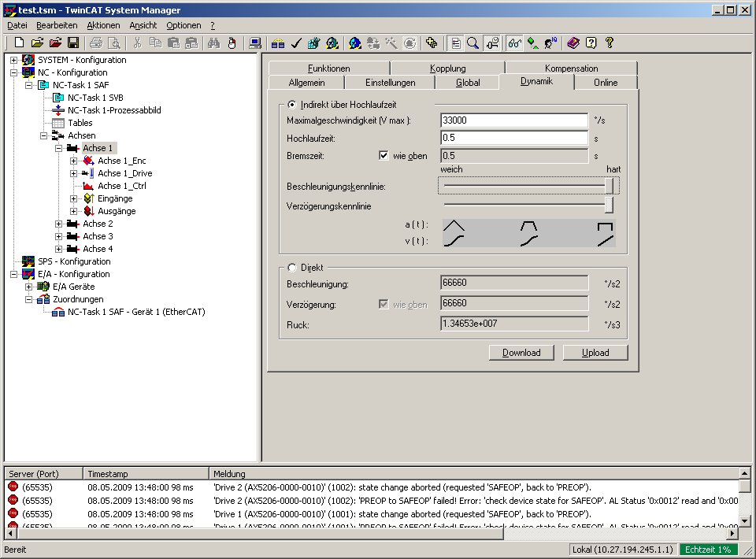Print the configuration using the printer icon
The image size is (756, 559).
(x=96, y=43)
